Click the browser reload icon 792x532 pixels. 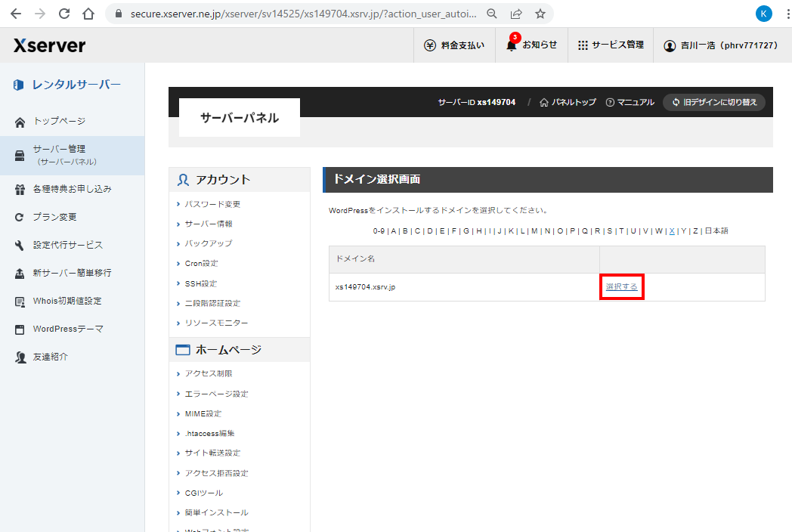pos(64,14)
